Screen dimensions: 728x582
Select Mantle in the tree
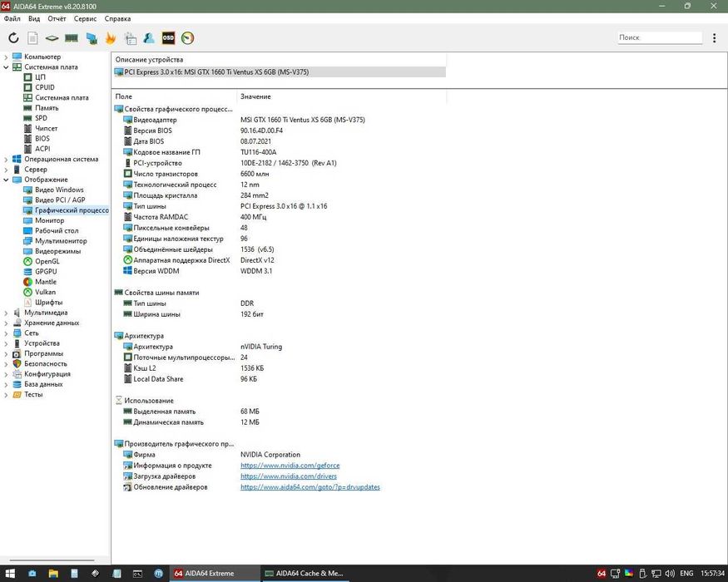click(x=46, y=282)
